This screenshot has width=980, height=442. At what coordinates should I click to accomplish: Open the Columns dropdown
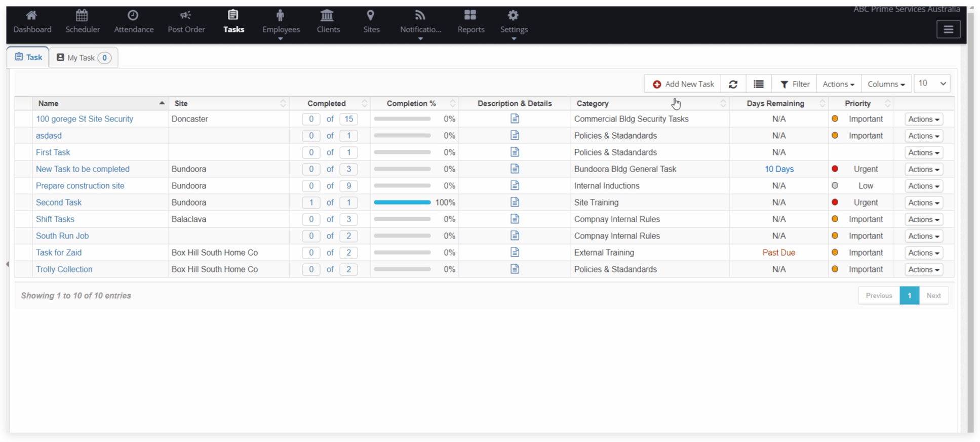tap(886, 84)
